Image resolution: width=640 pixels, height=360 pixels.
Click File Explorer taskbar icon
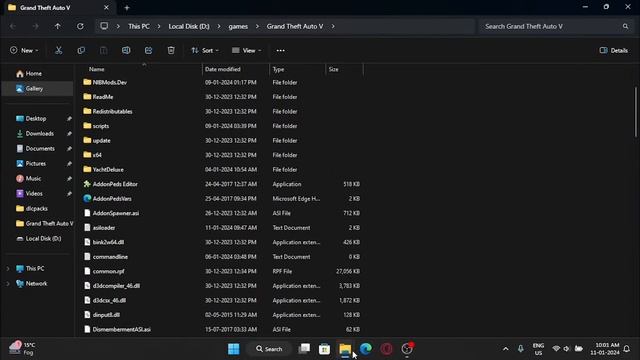pos(345,349)
